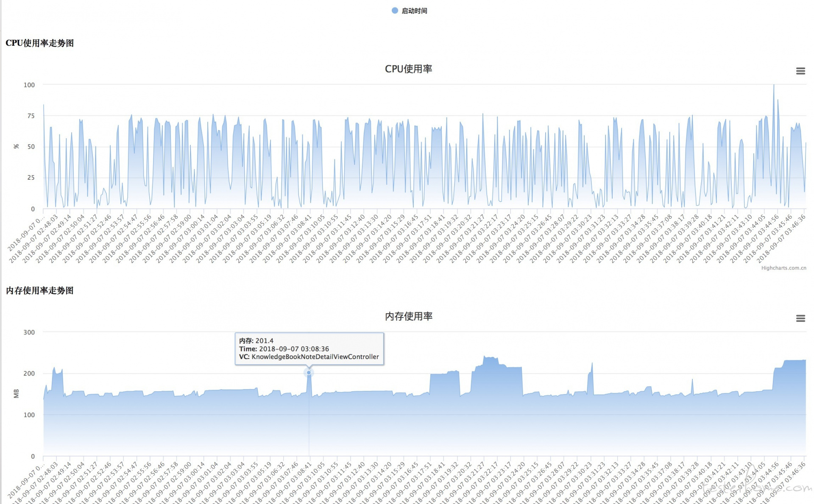Click the % y-axis title
Viewport: 814px width, 504px height.
[16, 146]
